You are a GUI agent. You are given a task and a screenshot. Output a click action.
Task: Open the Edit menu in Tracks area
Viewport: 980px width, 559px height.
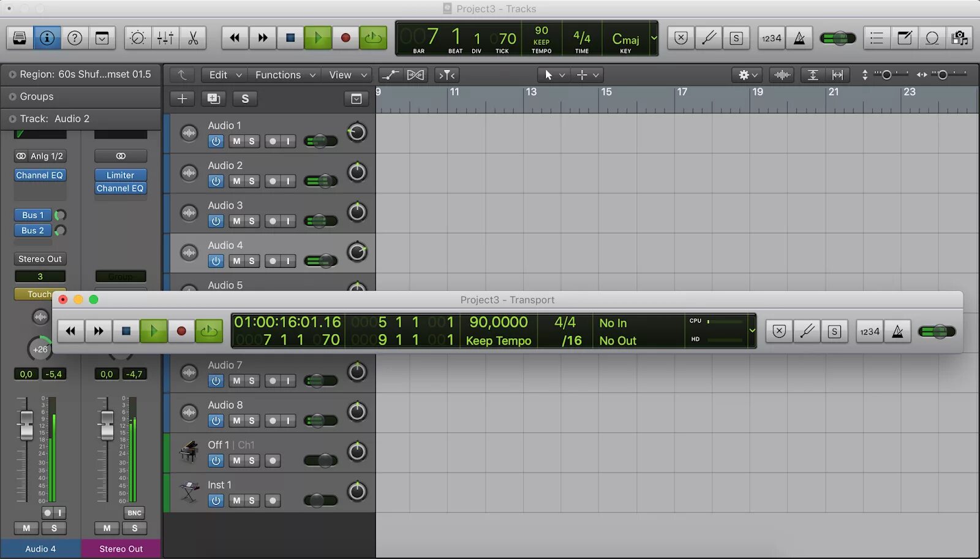tap(225, 75)
